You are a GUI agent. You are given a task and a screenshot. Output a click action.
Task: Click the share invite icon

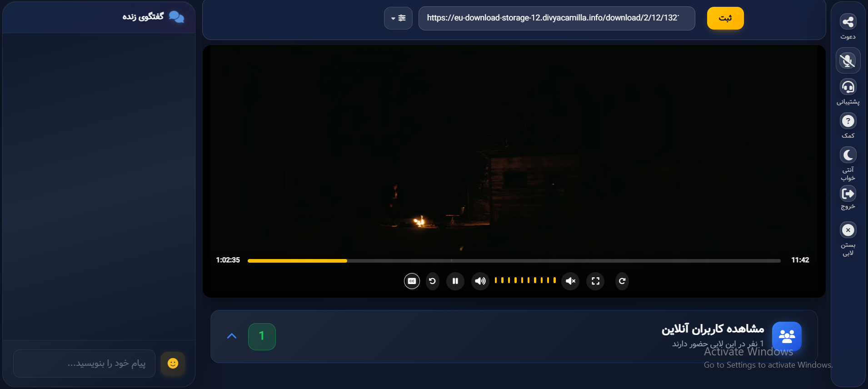point(848,22)
